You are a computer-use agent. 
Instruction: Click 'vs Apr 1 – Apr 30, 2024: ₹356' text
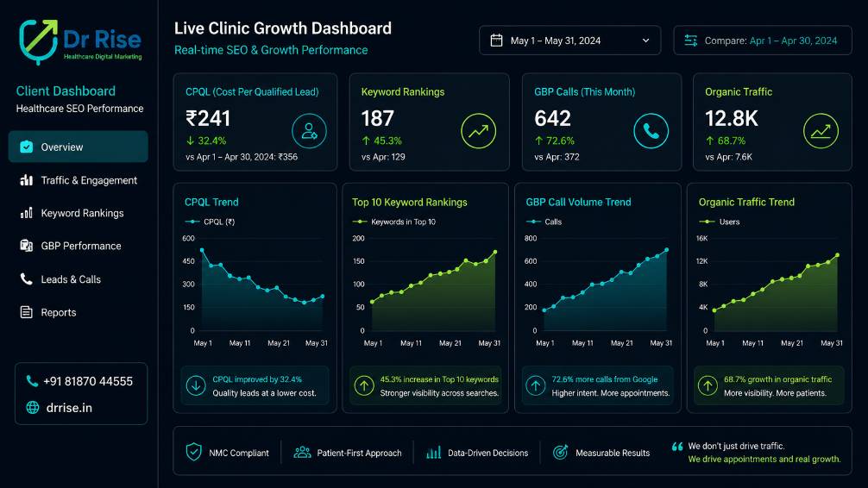(242, 157)
